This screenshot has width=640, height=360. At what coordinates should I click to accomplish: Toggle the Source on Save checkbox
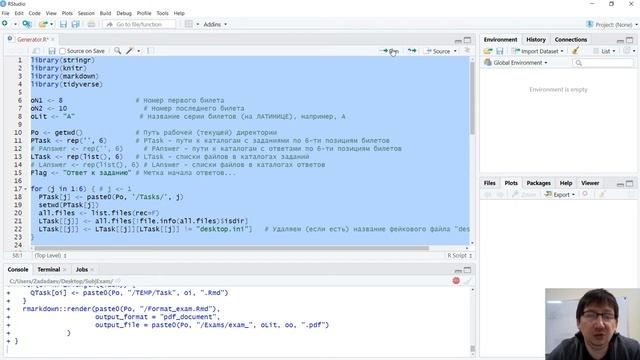(x=62, y=51)
